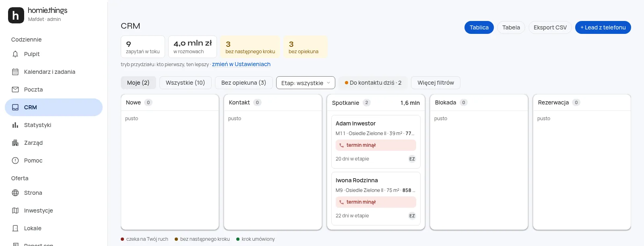The image size is (644, 246).
Task: Select the Bez opiekuna (3) filter tab
Action: click(x=244, y=83)
